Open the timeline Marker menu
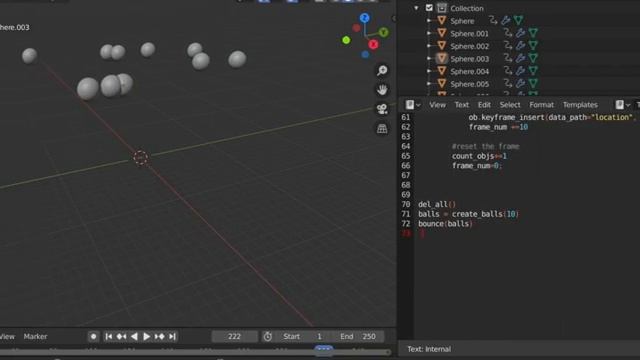640x360 pixels. pyautogui.click(x=35, y=336)
